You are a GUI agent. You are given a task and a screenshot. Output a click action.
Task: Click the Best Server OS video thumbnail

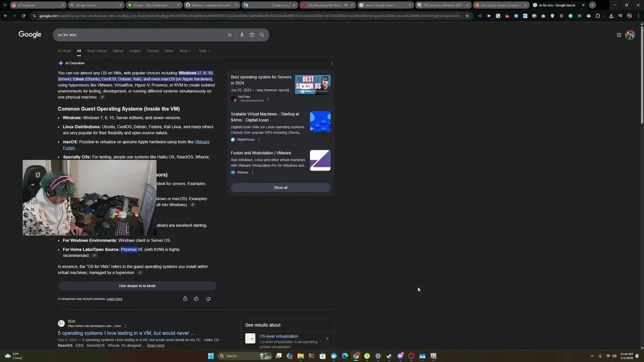312,84
